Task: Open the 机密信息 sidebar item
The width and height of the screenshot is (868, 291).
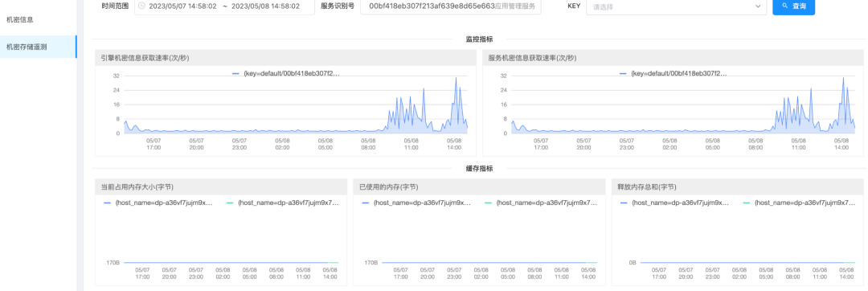Action: 19,19
